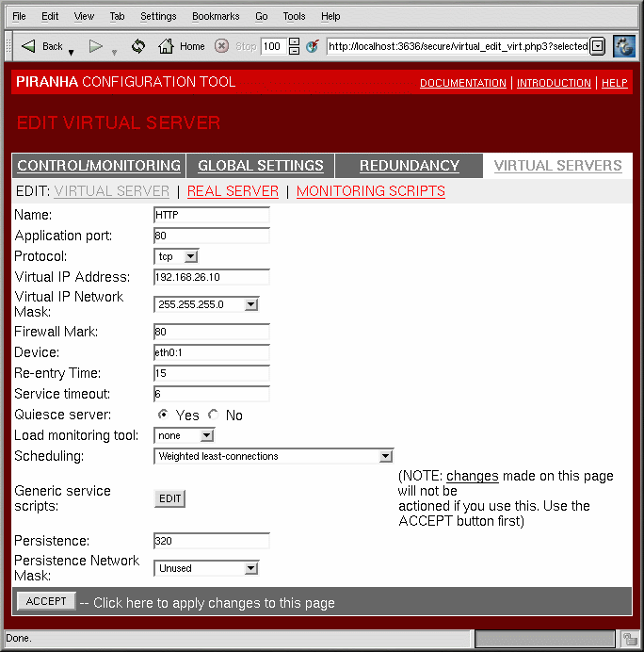Click the Persistence field showing 320

click(x=212, y=541)
